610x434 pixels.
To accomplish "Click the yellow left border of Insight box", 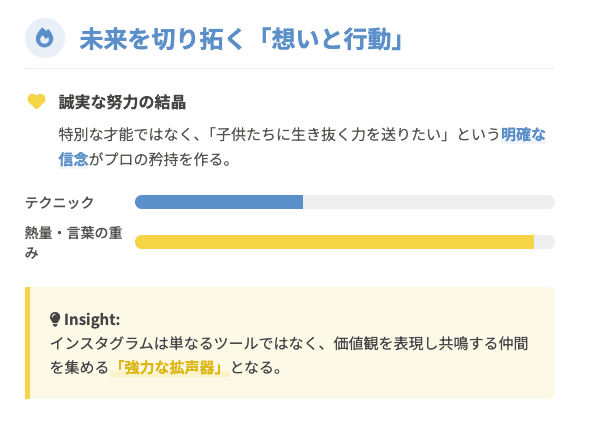I will click(x=28, y=343).
